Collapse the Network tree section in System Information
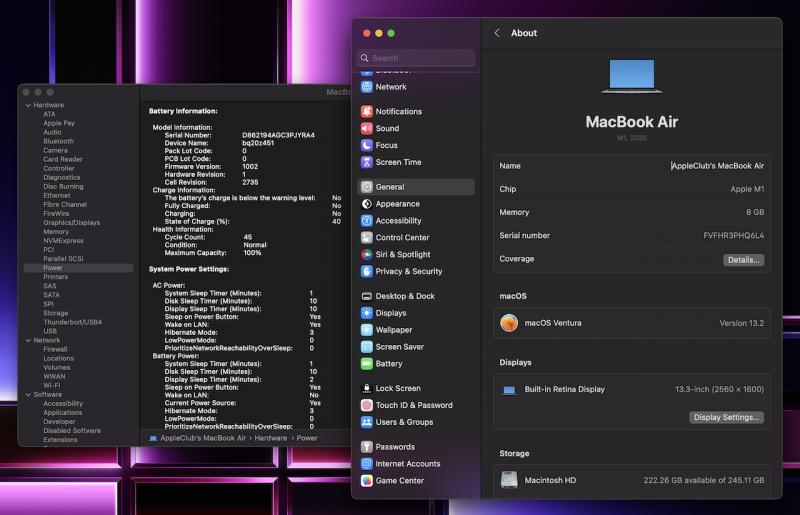This screenshot has width=800, height=515. (29, 340)
